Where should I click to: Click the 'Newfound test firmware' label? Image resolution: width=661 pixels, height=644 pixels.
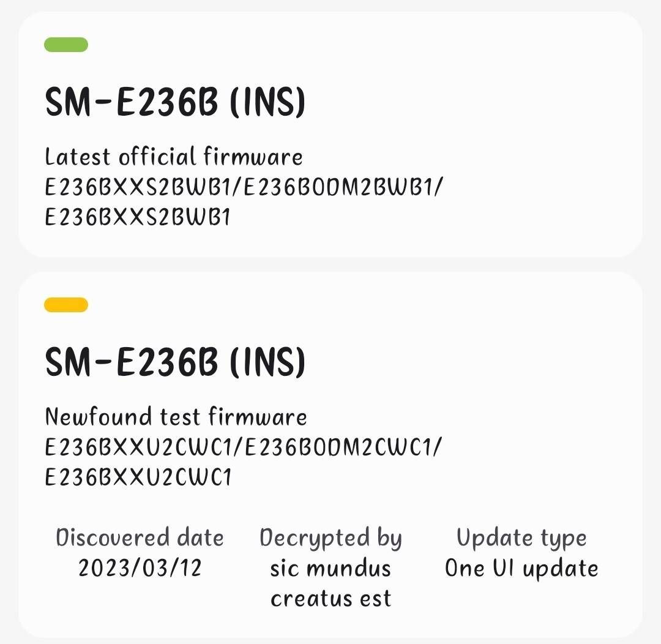tap(176, 417)
